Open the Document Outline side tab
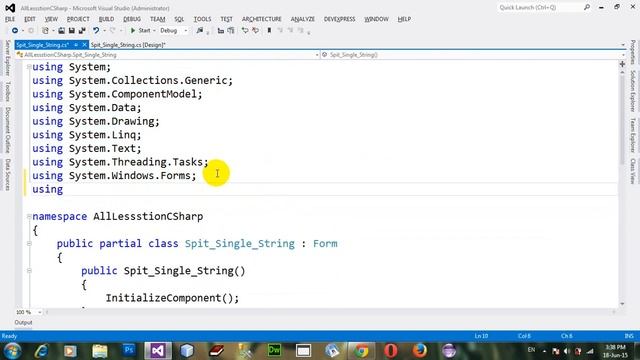Screen dimensions: 640x360 coord(7,130)
